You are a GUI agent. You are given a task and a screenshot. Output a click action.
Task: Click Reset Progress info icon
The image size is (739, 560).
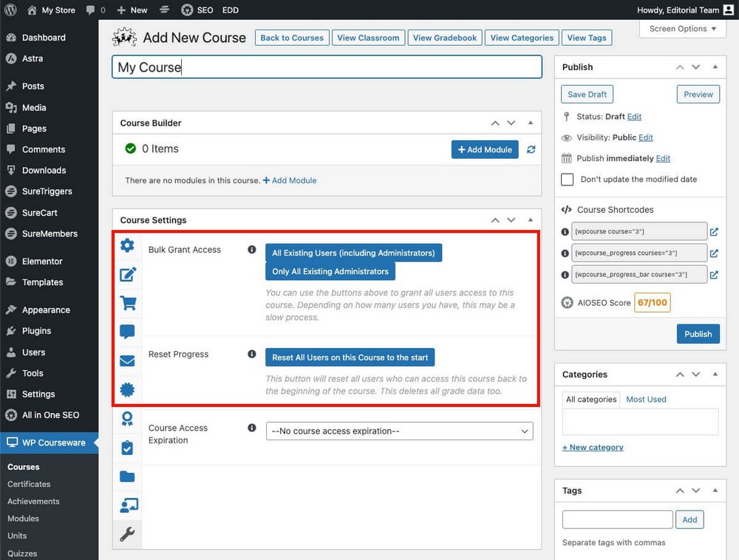pos(252,354)
